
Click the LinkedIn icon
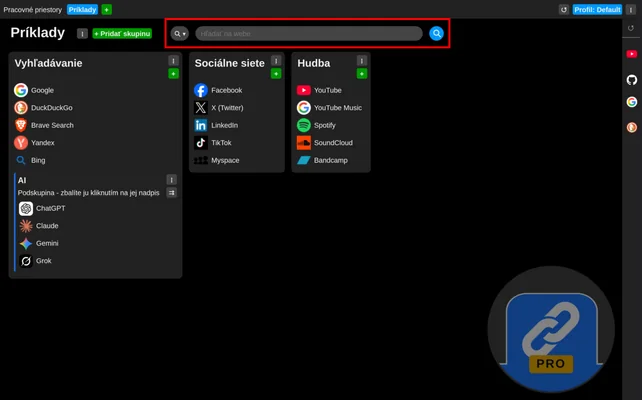[x=201, y=125]
